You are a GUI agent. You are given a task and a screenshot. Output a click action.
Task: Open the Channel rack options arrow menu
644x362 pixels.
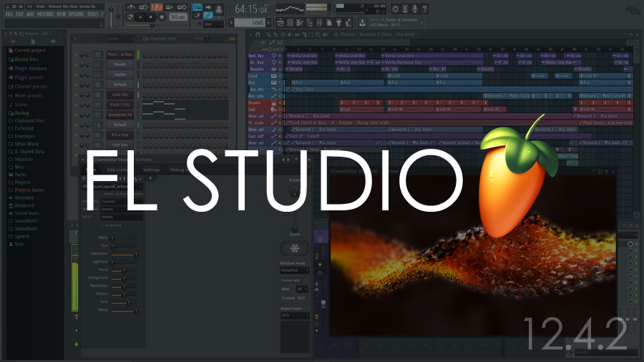76,39
